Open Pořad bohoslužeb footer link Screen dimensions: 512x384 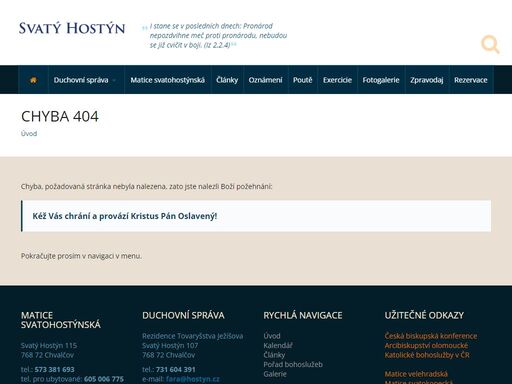293,364
